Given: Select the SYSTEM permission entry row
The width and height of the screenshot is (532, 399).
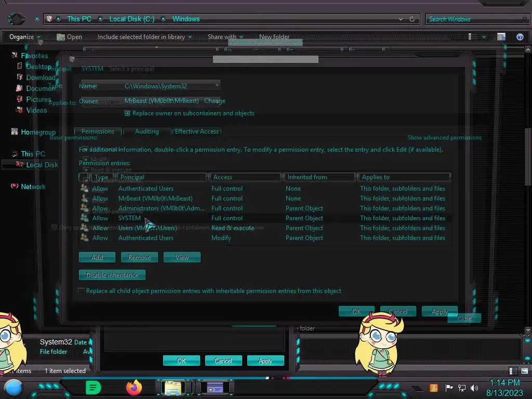Looking at the screenshot, I should (x=265, y=218).
